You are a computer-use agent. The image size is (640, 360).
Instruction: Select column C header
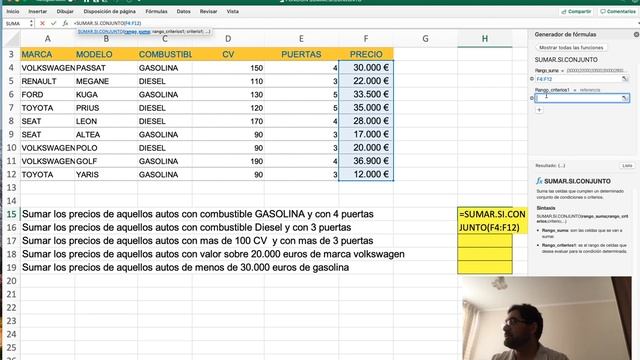164,39
